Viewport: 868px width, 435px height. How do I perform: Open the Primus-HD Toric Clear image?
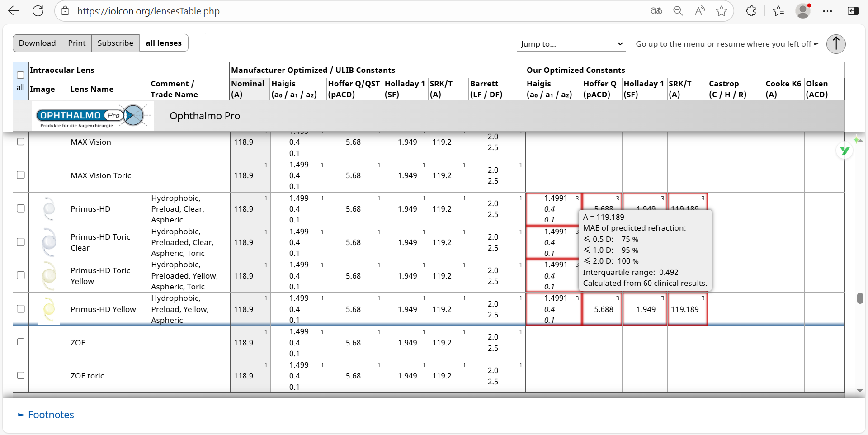pyautogui.click(x=49, y=242)
